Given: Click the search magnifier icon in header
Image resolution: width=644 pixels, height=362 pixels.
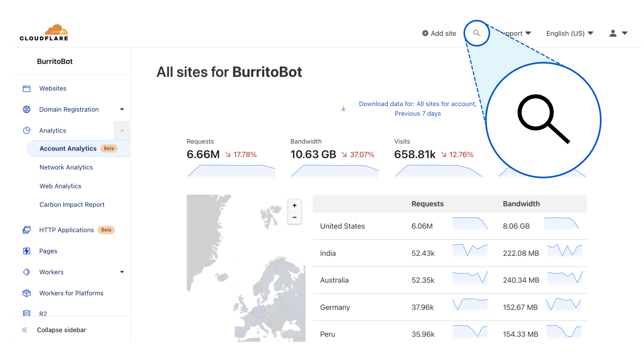Looking at the screenshot, I should click(x=477, y=33).
